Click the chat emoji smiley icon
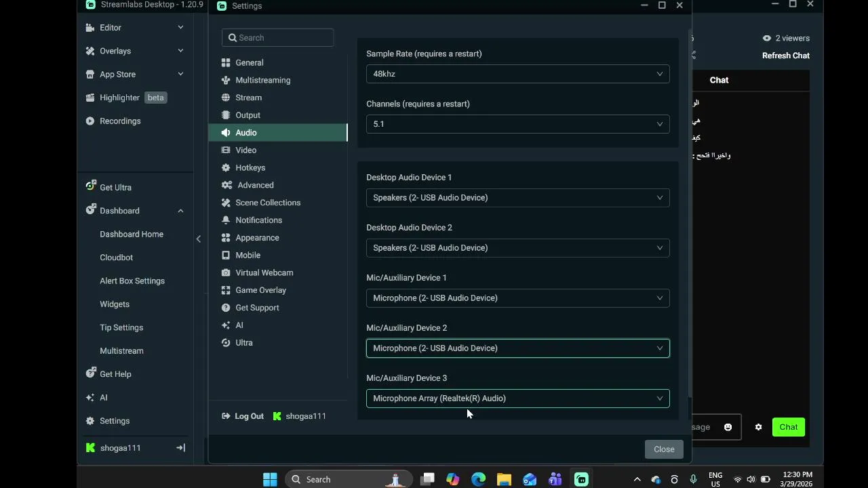 click(728, 427)
